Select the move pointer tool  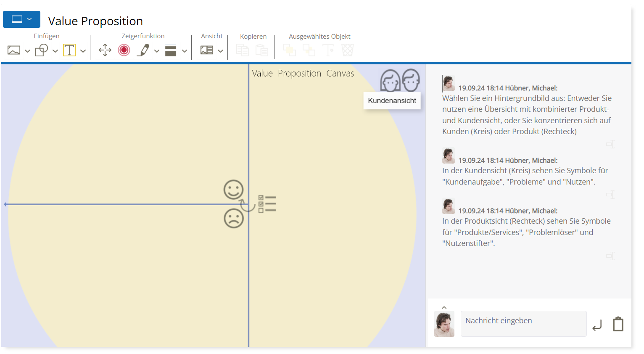(105, 50)
